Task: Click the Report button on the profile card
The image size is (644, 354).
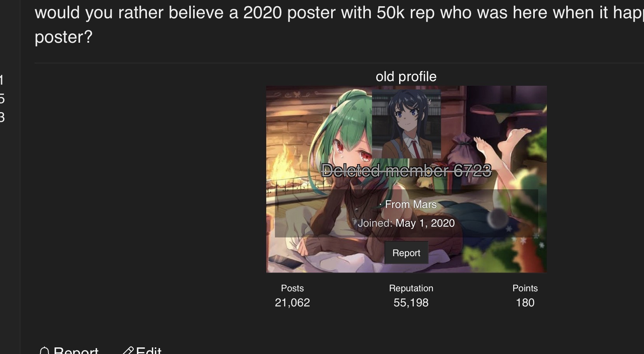Action: [406, 253]
